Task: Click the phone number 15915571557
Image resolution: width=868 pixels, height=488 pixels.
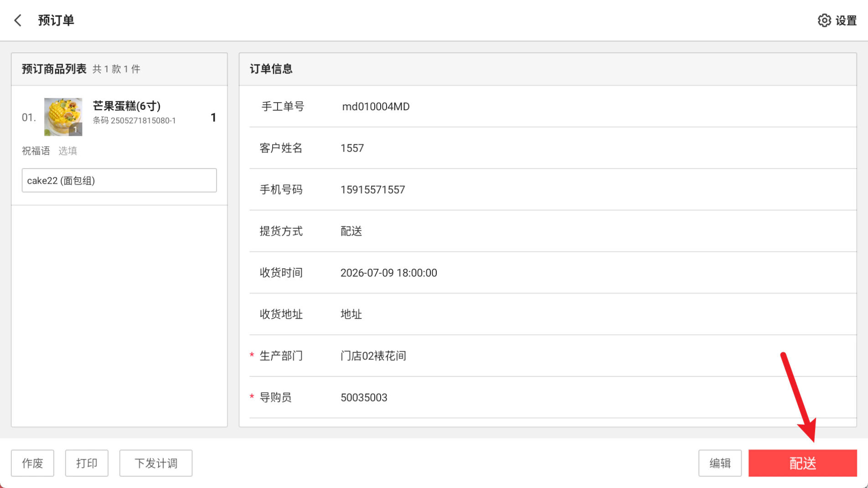Action: click(373, 190)
